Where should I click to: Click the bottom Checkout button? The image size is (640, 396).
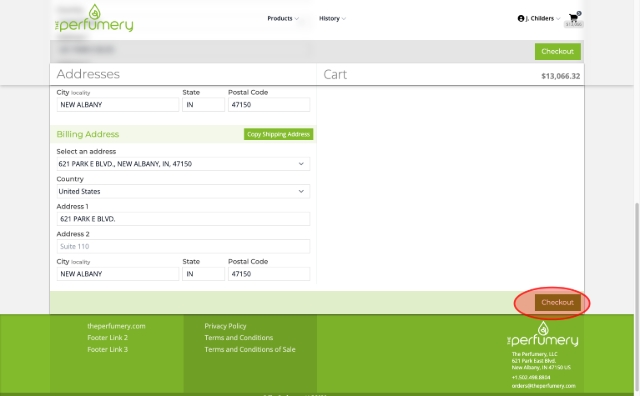(x=558, y=303)
